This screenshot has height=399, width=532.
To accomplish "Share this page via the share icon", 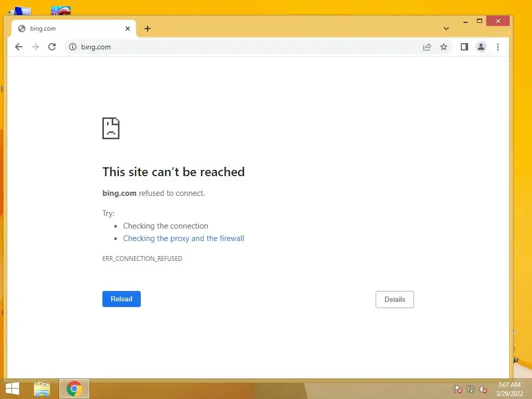I will tap(427, 47).
